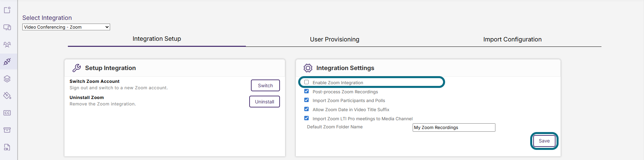Click 'Remove the Zoom integration.' text
Viewport: 644px width, 160px height.
pos(103,104)
